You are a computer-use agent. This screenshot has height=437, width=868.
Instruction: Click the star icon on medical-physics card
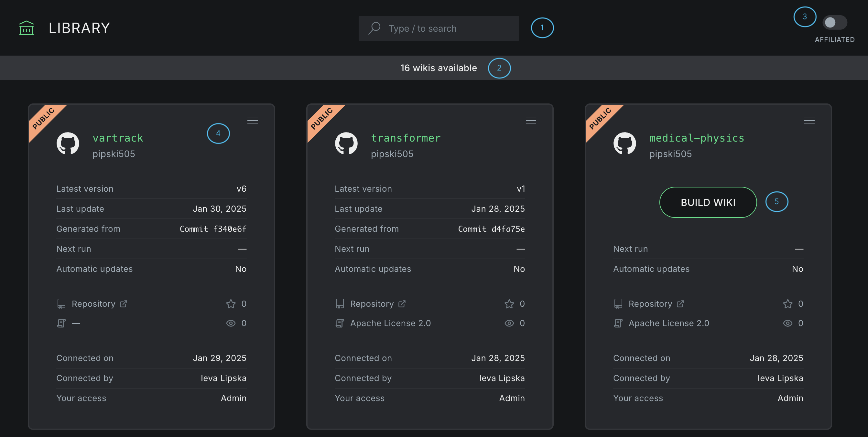click(x=787, y=304)
